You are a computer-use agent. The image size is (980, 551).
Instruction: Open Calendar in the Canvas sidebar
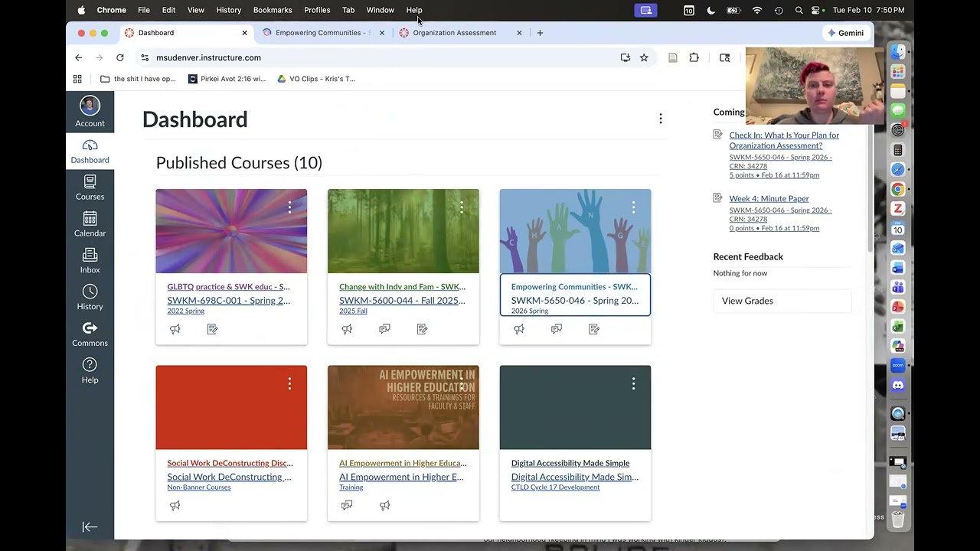pyautogui.click(x=90, y=224)
